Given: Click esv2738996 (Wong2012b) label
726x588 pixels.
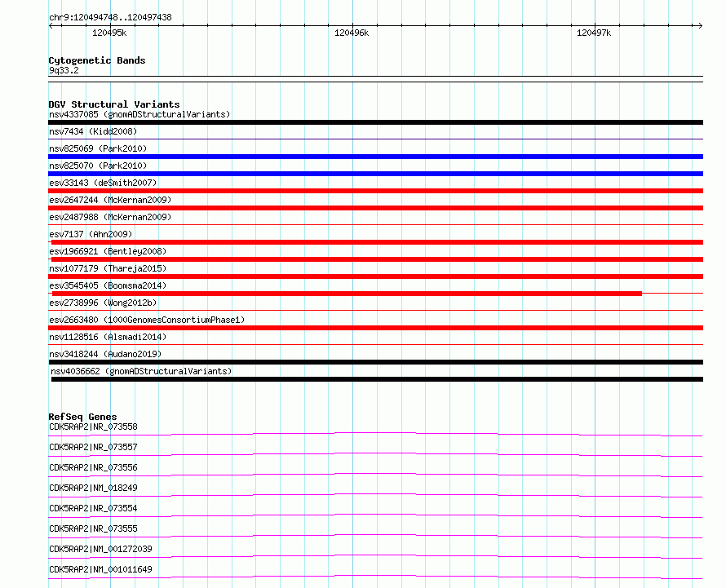Looking at the screenshot, I should tap(103, 303).
